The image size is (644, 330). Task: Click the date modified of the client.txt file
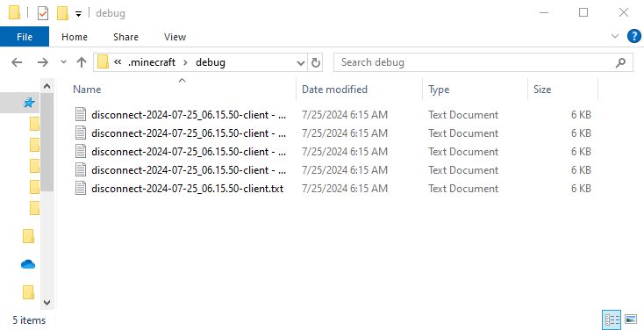pos(345,189)
